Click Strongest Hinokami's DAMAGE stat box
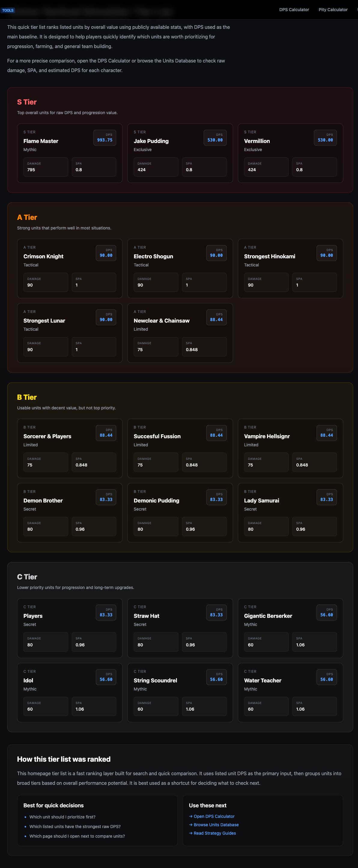The width and height of the screenshot is (358, 868). click(266, 282)
